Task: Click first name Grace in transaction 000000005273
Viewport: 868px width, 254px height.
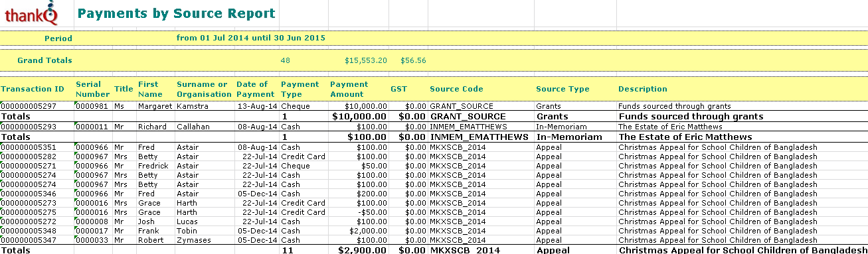Action: pyautogui.click(x=149, y=203)
